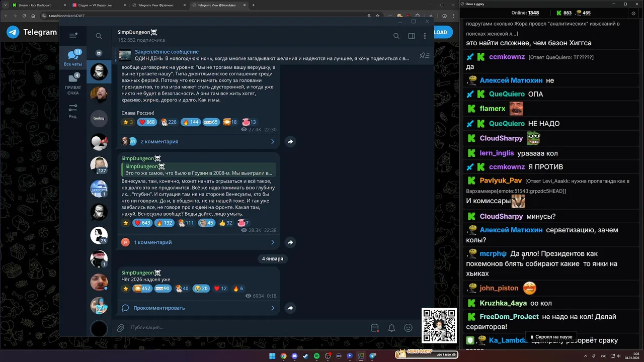This screenshot has height=362, width=644.
Task: Open Chrome from the taskbar
Action: tap(283, 356)
